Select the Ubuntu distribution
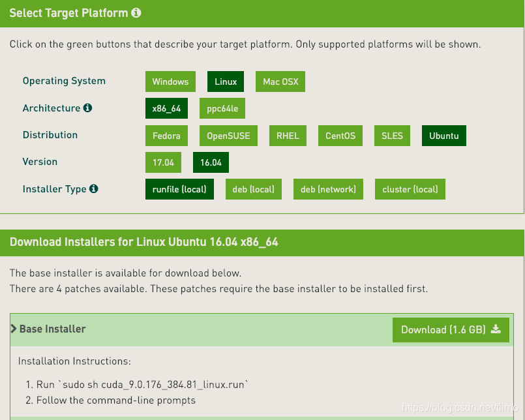 pyautogui.click(x=444, y=136)
